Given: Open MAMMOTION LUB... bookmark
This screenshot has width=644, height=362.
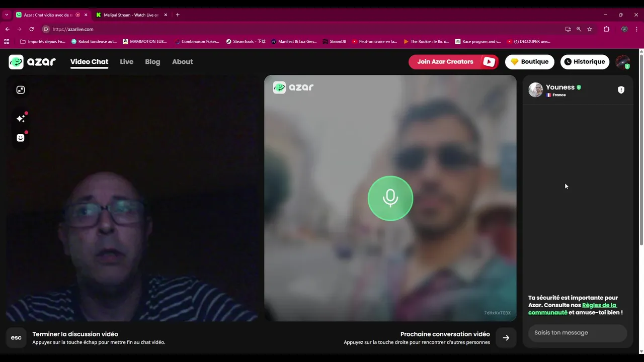Looking at the screenshot, I should tap(145, 42).
